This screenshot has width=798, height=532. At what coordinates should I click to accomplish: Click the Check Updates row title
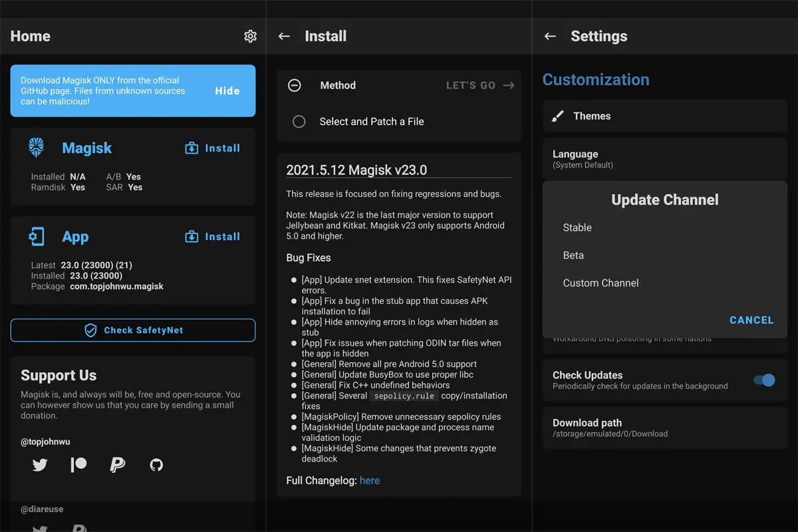[x=588, y=375]
